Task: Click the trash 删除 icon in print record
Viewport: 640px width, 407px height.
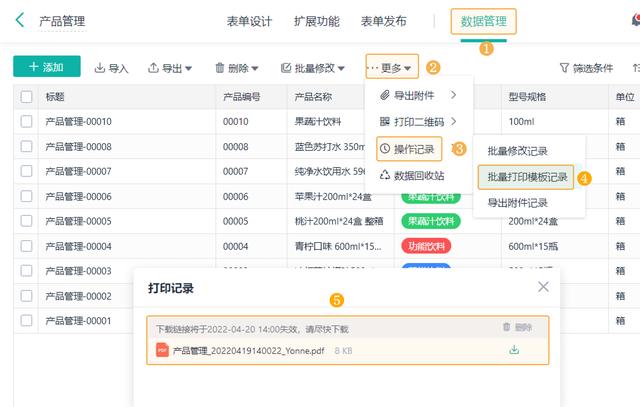Action: (507, 327)
